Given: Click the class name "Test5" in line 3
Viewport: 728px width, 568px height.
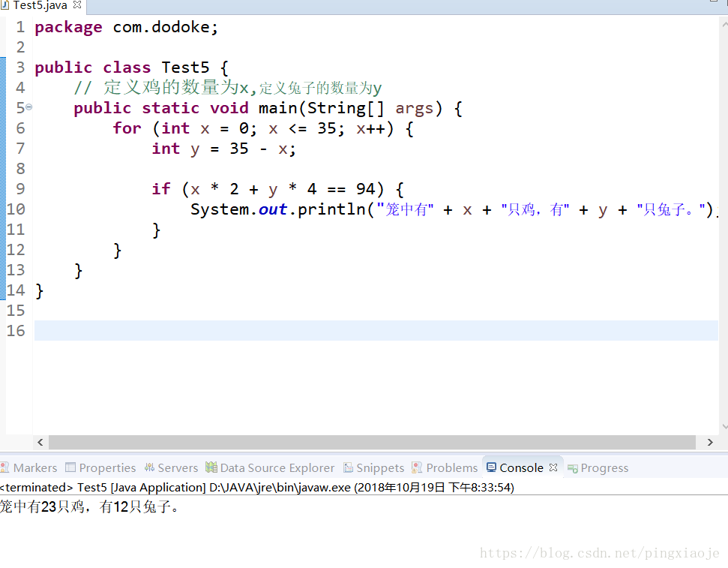Looking at the screenshot, I should coord(186,68).
